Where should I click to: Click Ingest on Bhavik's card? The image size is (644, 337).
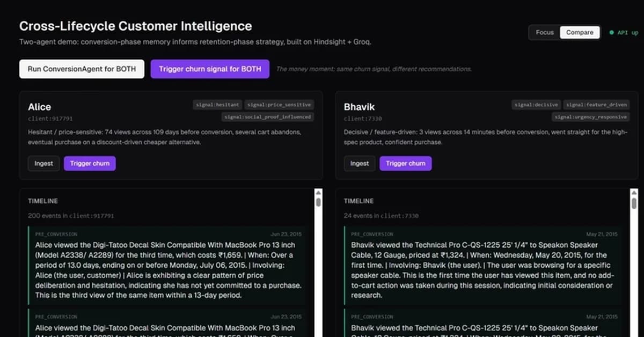359,163
